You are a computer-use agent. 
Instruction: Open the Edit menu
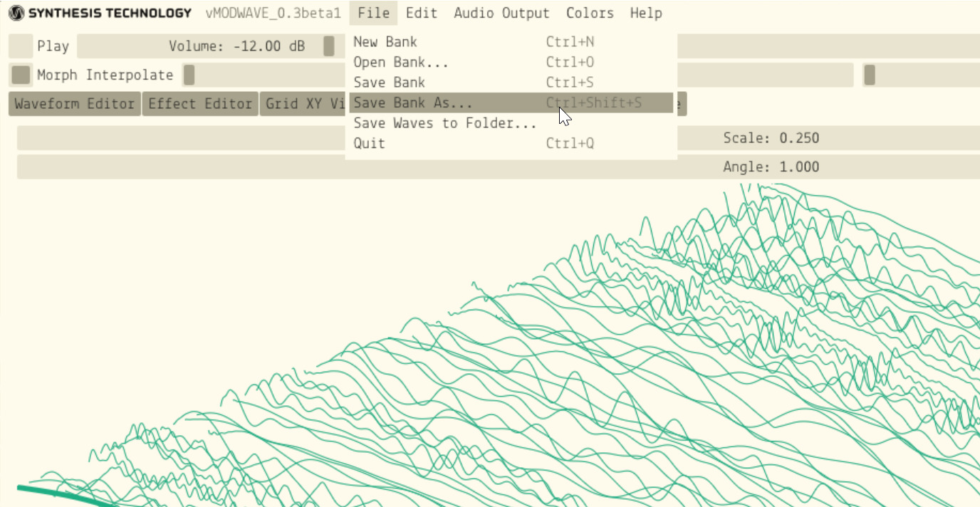click(422, 13)
